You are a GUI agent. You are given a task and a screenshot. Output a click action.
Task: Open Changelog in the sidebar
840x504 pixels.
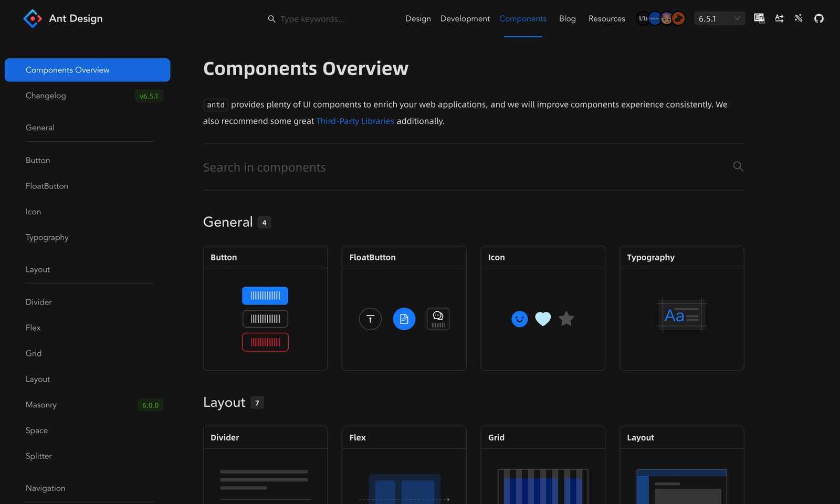point(87,96)
